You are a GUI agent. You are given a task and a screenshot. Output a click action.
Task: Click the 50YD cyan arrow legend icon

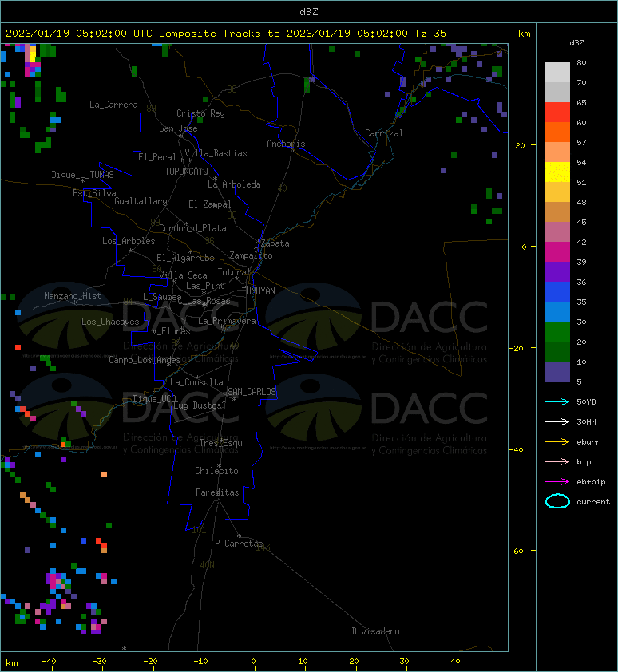pyautogui.click(x=557, y=402)
